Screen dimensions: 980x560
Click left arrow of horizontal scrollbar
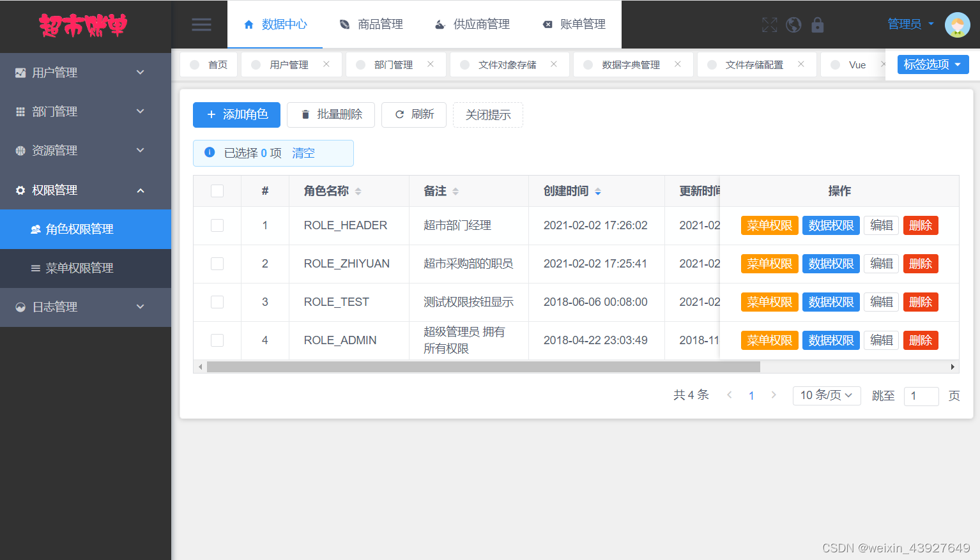point(201,367)
